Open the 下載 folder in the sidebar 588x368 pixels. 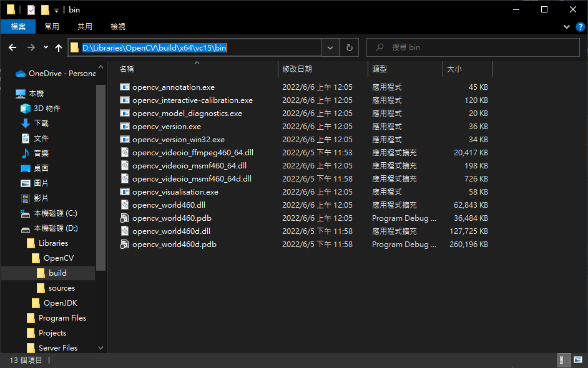[x=34, y=123]
